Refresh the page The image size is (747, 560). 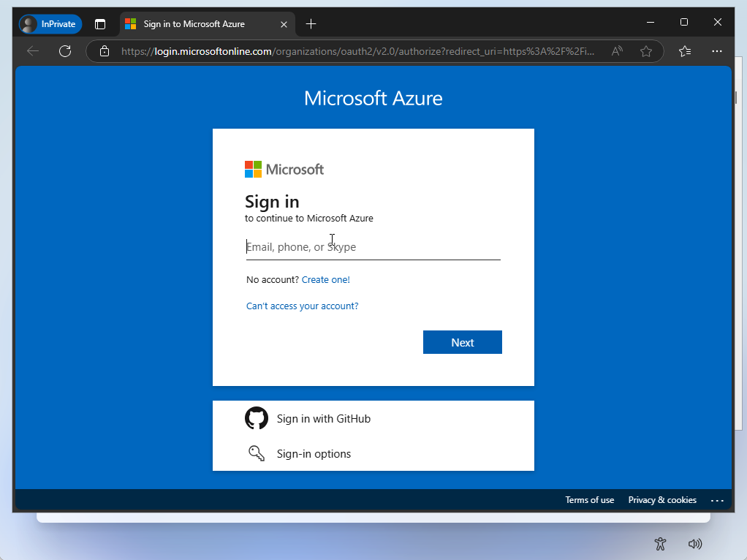[65, 51]
